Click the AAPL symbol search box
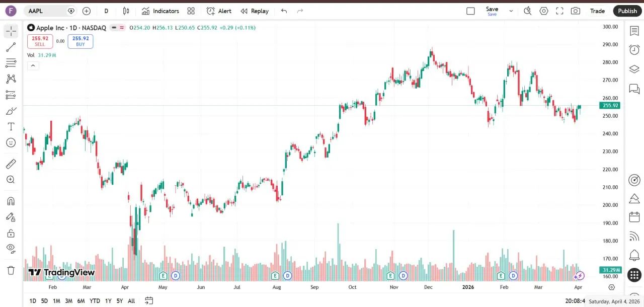Screen dimensions: 644x307 coord(50,11)
